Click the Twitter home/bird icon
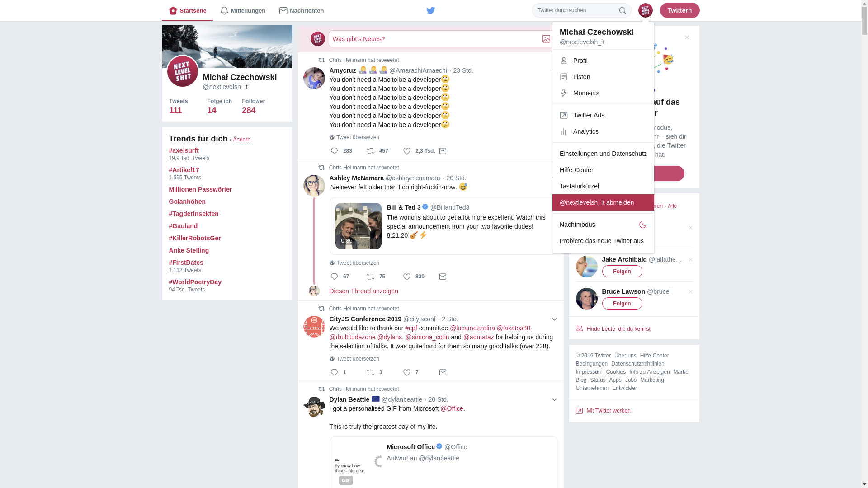 [430, 10]
